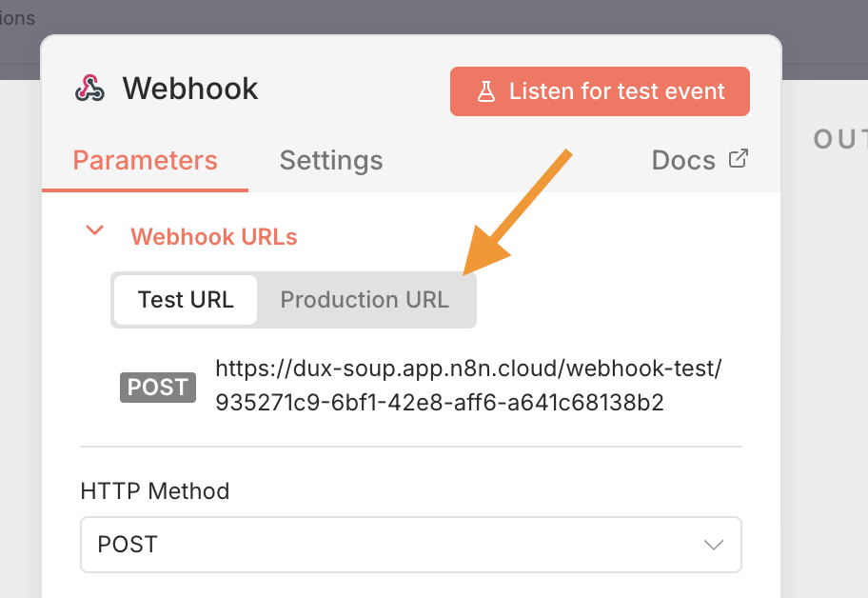Click the gray POST method badge
This screenshot has width=868, height=598.
coord(158,387)
